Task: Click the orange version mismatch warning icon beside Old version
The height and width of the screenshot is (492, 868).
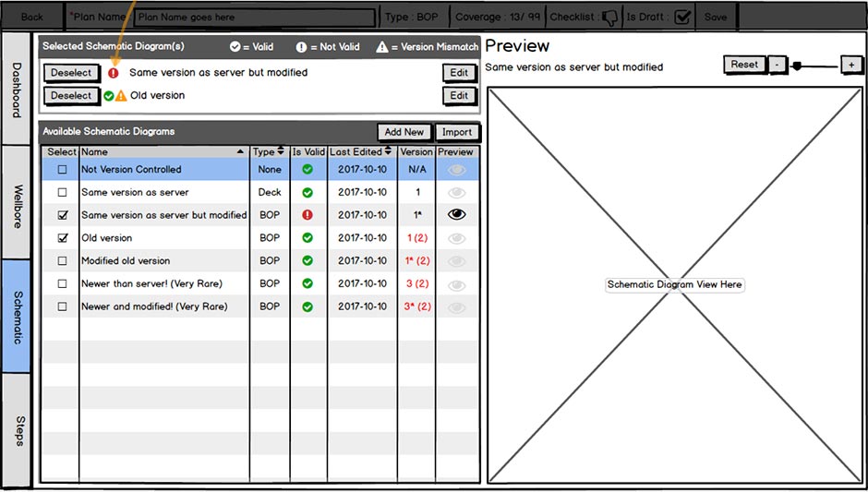Action: (x=121, y=95)
